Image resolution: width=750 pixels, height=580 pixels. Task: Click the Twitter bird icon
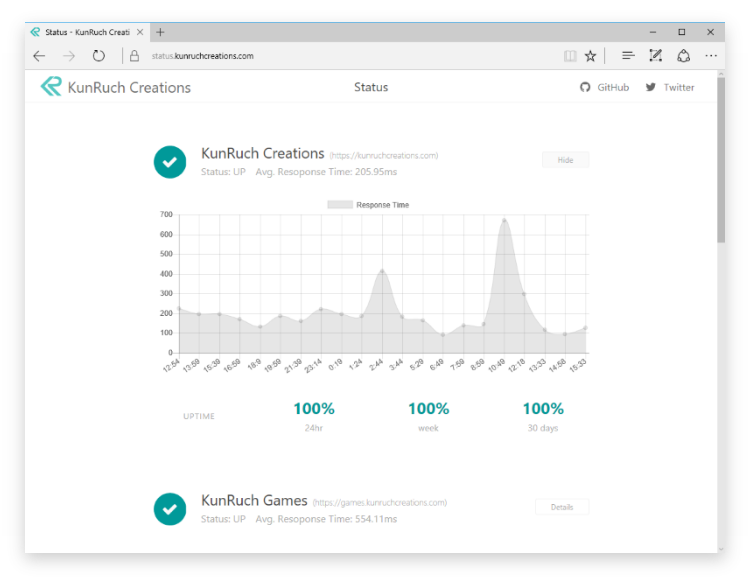(x=651, y=87)
